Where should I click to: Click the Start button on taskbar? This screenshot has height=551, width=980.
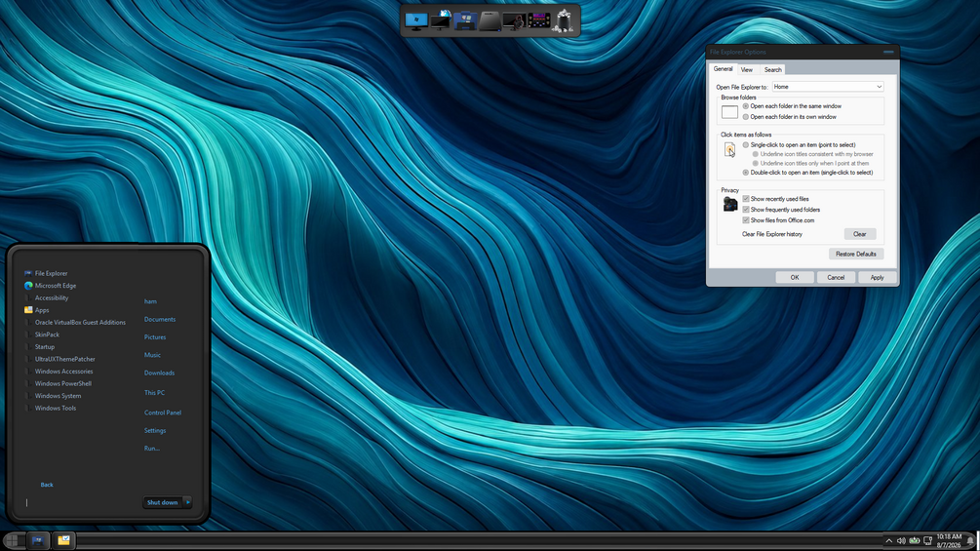pos(12,540)
